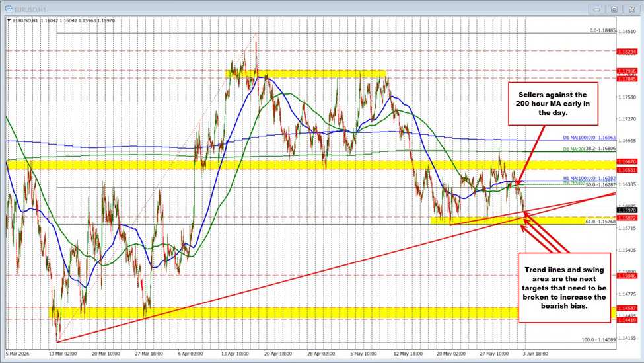Click the chart window icon in title bar
The width and height of the screenshot is (644, 363).
(8, 8)
